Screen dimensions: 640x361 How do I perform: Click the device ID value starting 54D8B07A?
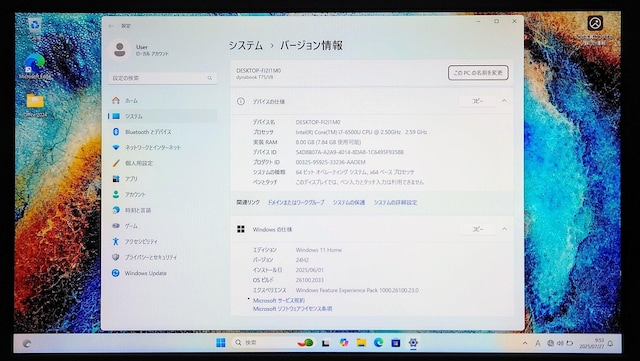point(350,152)
